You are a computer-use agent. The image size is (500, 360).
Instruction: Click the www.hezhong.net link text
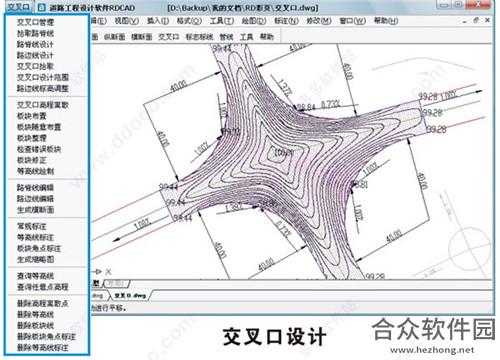click(432, 350)
